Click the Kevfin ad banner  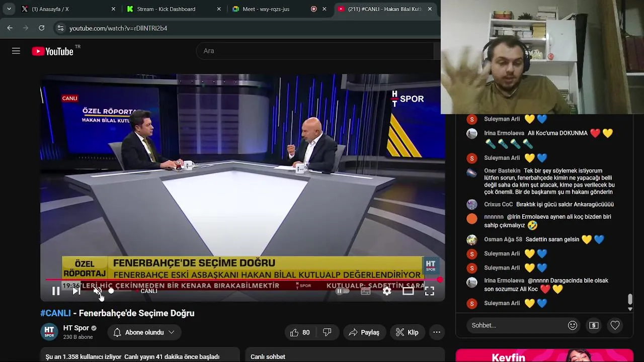coord(544,355)
